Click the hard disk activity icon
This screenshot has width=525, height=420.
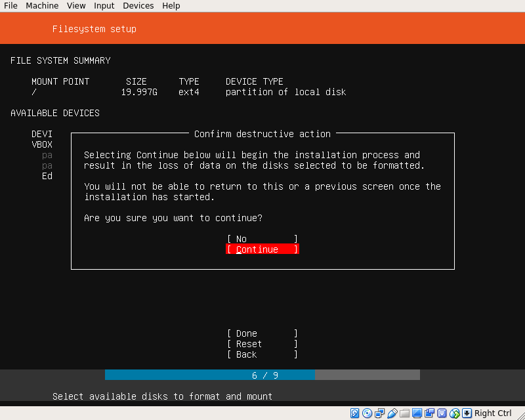point(355,413)
